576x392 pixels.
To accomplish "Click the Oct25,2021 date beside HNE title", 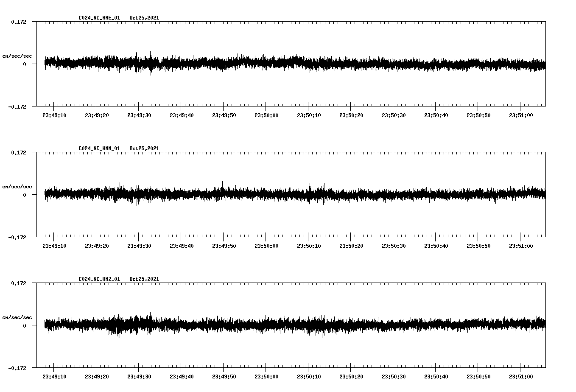I will pyautogui.click(x=144, y=18).
